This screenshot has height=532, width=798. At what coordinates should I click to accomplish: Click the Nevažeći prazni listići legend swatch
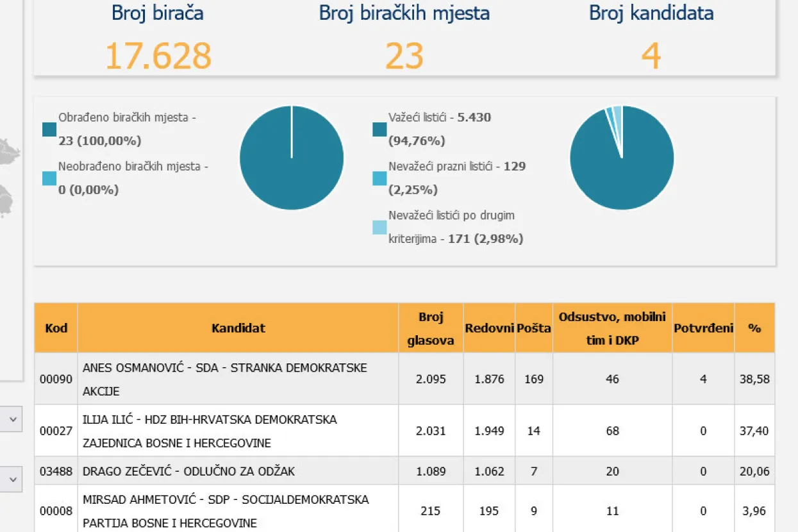[x=379, y=178]
